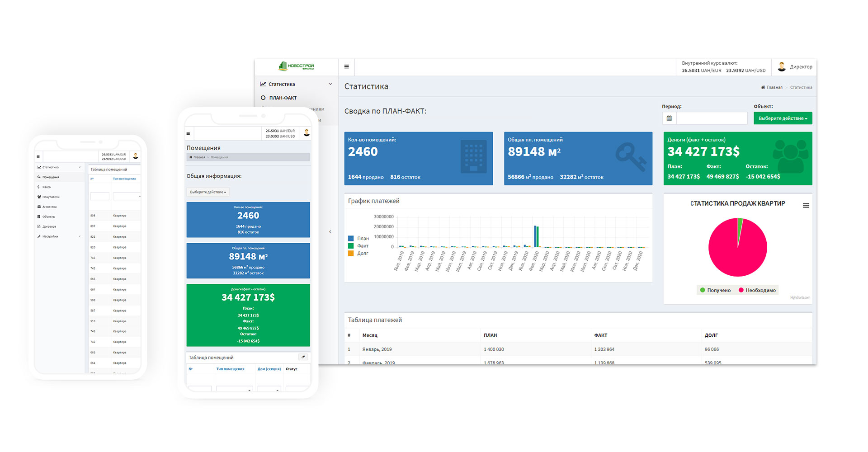This screenshot has height=452, width=868.
Task: Click the building icon in Кол-во помещений card
Action: [x=473, y=156]
